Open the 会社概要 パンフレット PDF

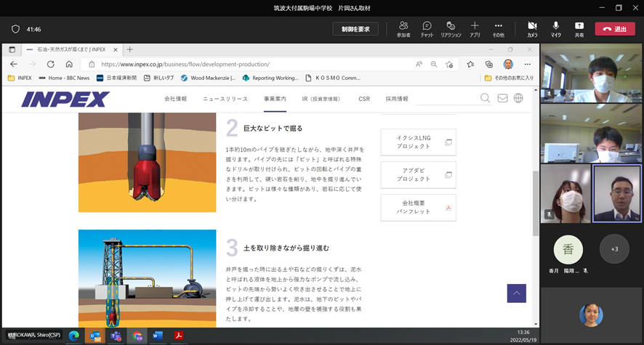coord(418,208)
